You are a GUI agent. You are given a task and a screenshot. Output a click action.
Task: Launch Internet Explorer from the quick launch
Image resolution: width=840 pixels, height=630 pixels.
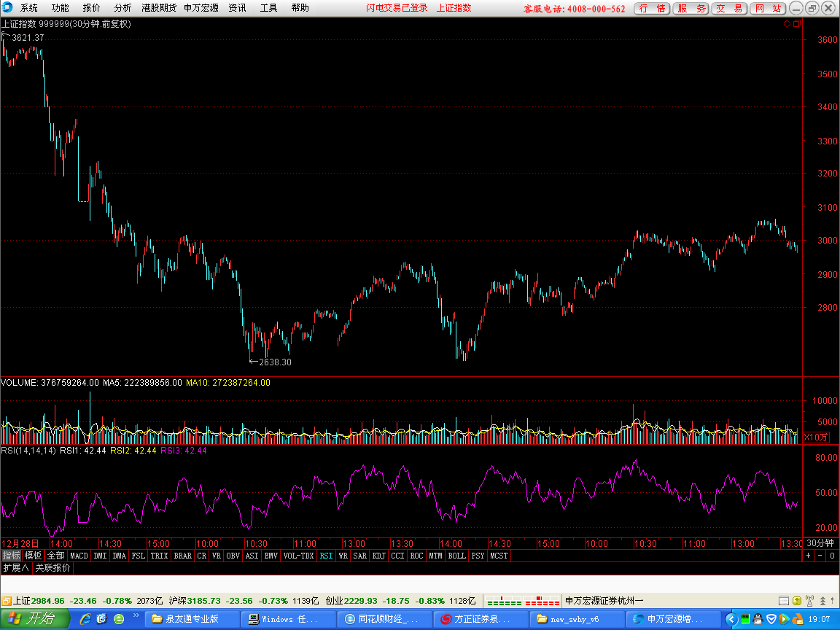pyautogui.click(x=85, y=619)
